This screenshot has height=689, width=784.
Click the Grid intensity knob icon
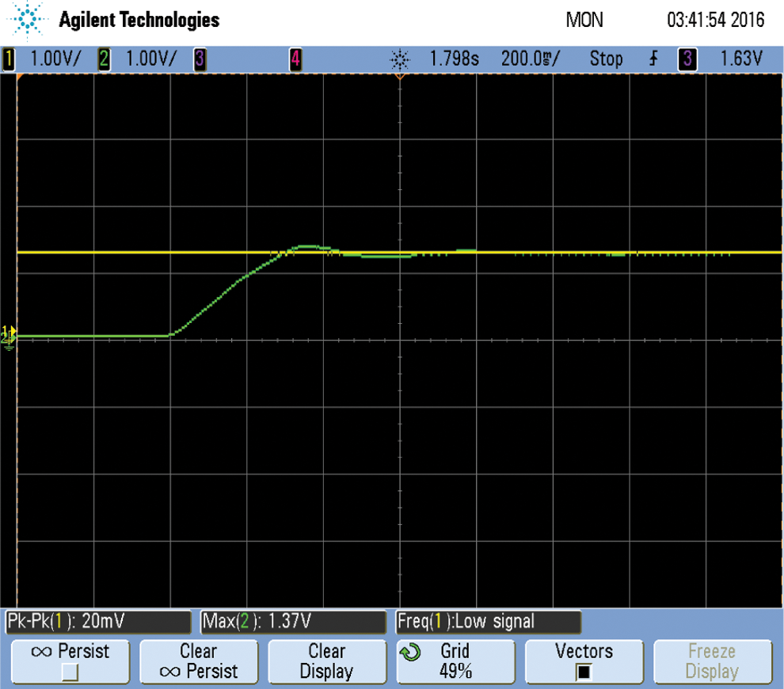409,653
